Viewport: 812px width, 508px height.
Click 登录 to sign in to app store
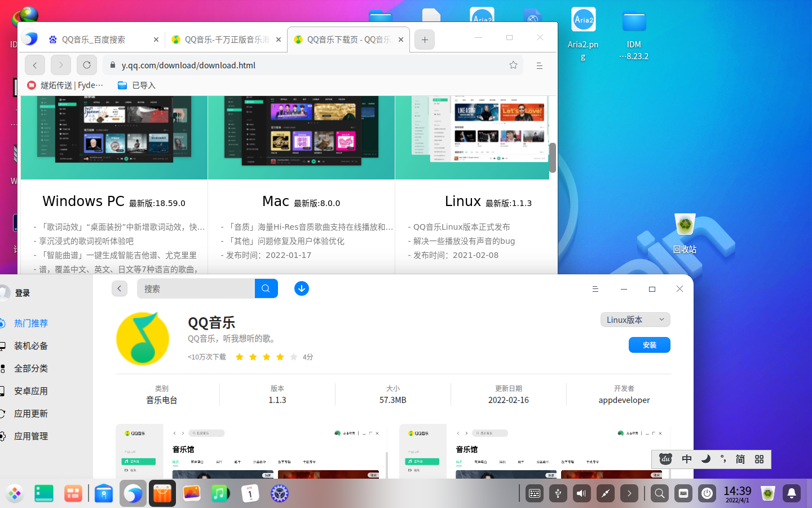point(22,293)
